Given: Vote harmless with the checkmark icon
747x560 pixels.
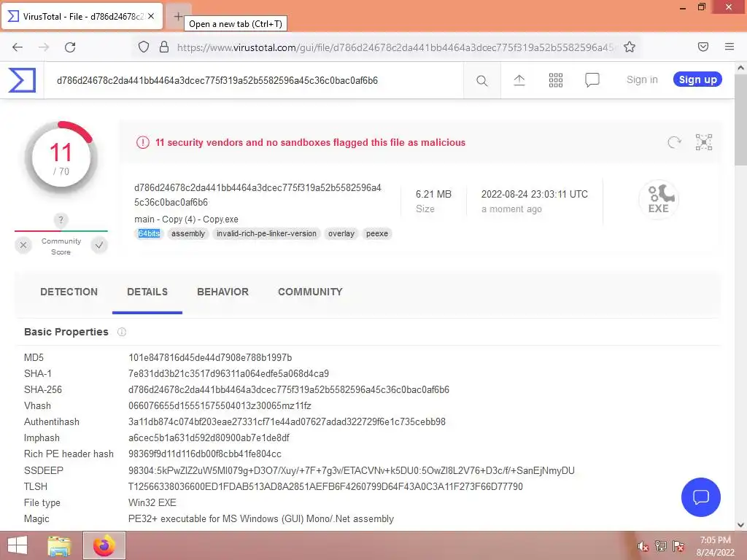Looking at the screenshot, I should (99, 245).
